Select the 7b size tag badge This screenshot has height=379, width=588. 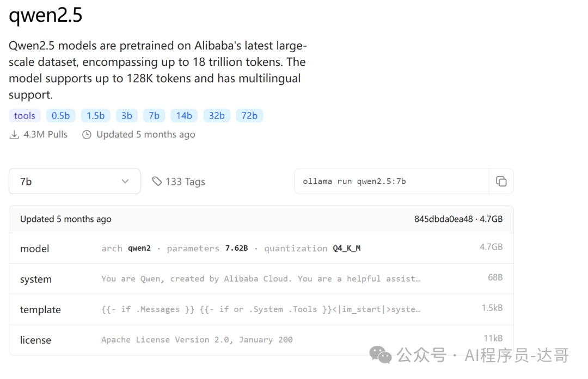pyautogui.click(x=154, y=116)
